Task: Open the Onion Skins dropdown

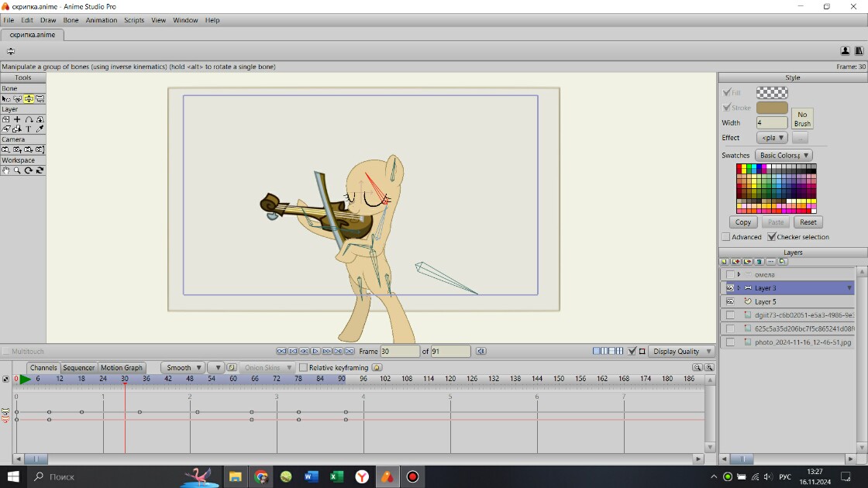Action: point(267,367)
